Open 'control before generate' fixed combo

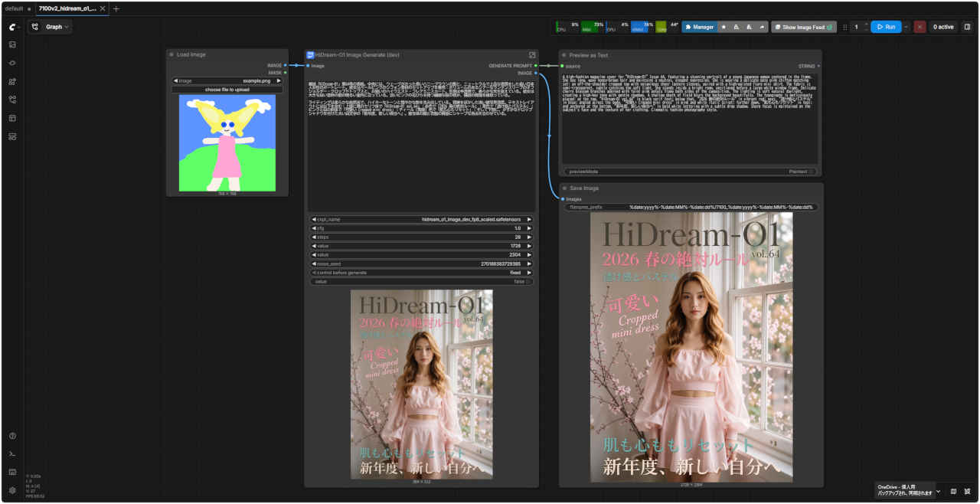pyautogui.click(x=421, y=273)
